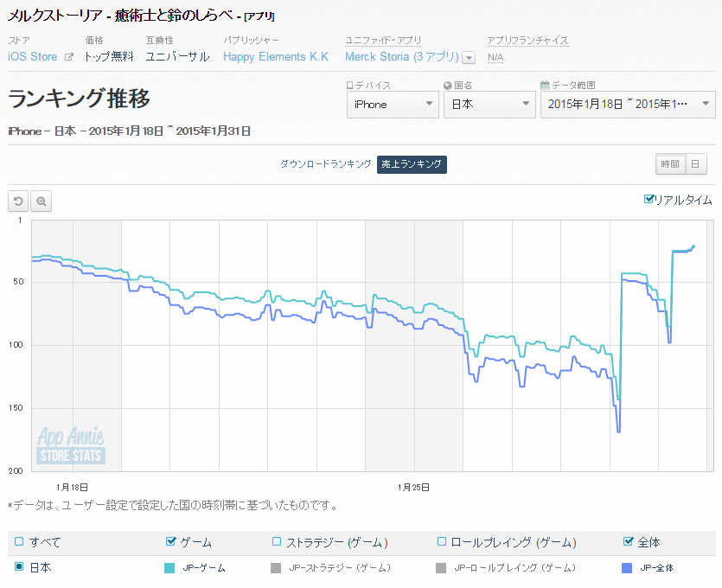The width and height of the screenshot is (722, 588).
Task: Switch chart granularity to 時間
Action: pos(670,164)
